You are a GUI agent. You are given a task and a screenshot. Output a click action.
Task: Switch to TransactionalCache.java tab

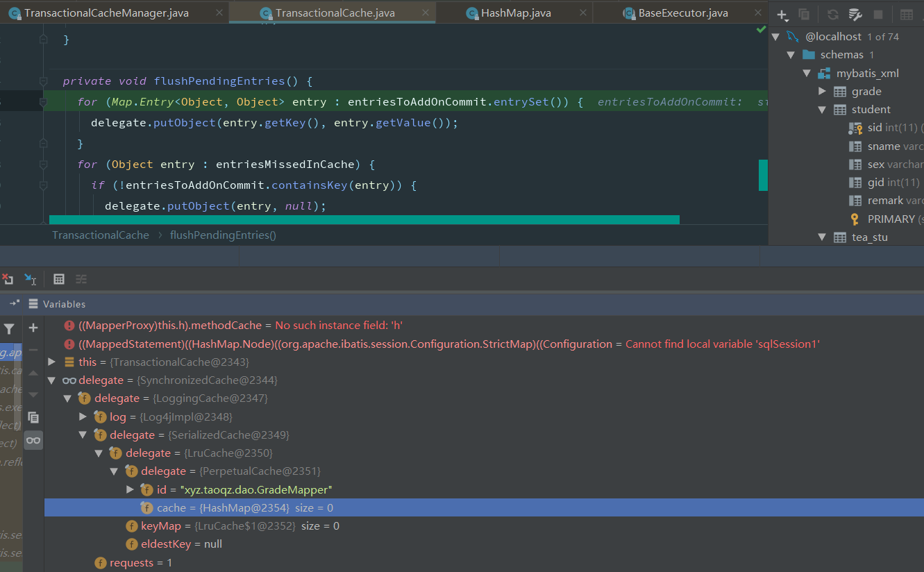click(x=335, y=13)
